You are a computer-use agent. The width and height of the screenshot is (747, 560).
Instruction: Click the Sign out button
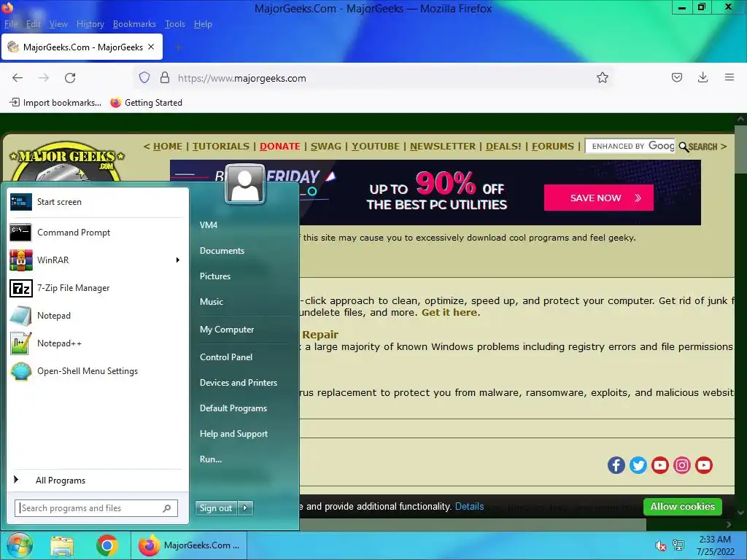[216, 508]
